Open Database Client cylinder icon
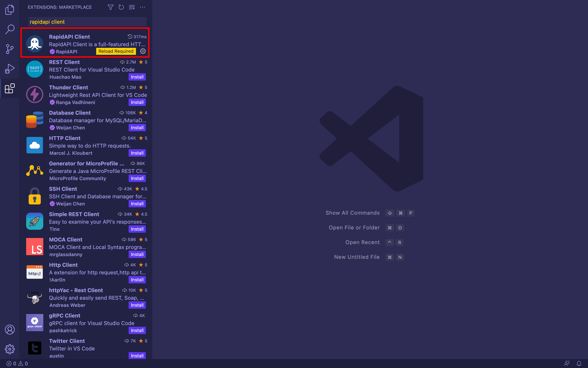This screenshot has width=588, height=368. [x=35, y=120]
